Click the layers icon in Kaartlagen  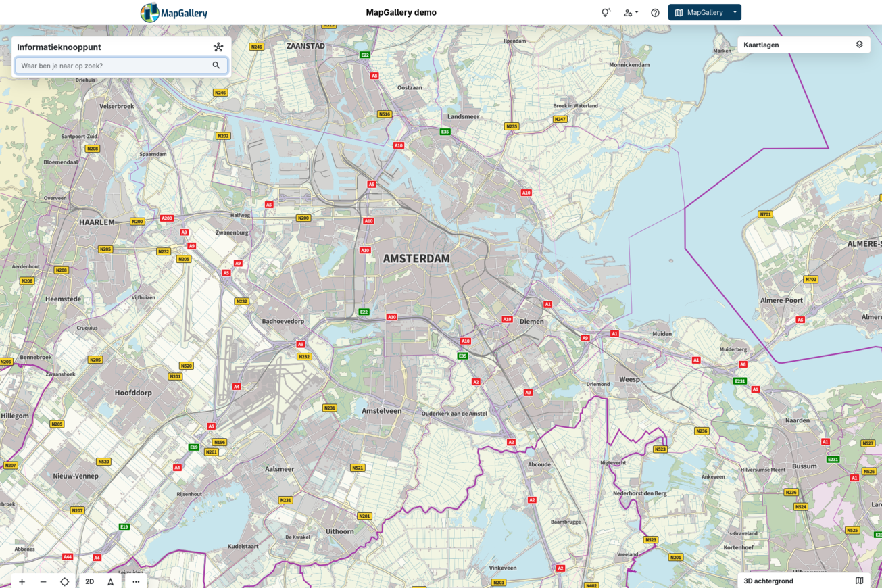point(859,45)
